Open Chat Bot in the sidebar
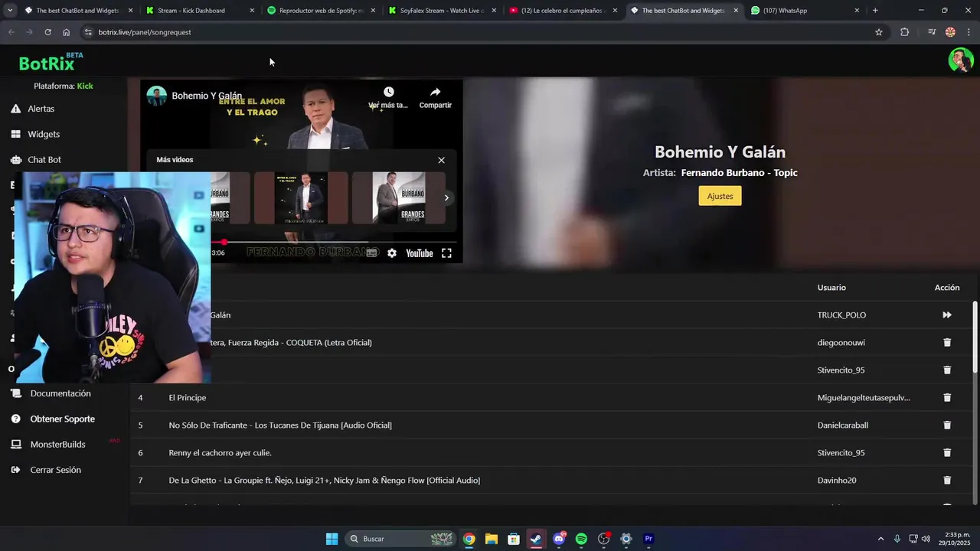The width and height of the screenshot is (980, 551). [x=44, y=159]
